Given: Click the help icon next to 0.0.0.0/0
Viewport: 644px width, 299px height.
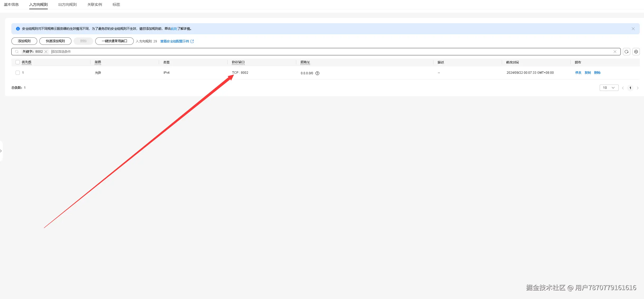Looking at the screenshot, I should click(x=317, y=73).
